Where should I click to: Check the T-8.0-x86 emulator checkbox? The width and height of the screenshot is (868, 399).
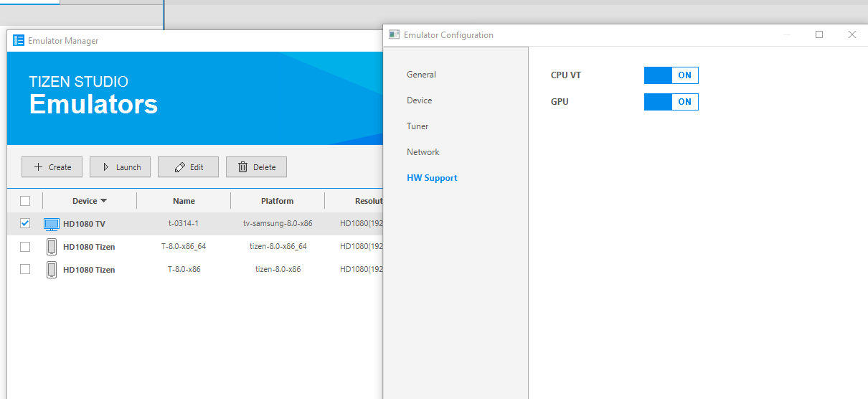point(25,270)
